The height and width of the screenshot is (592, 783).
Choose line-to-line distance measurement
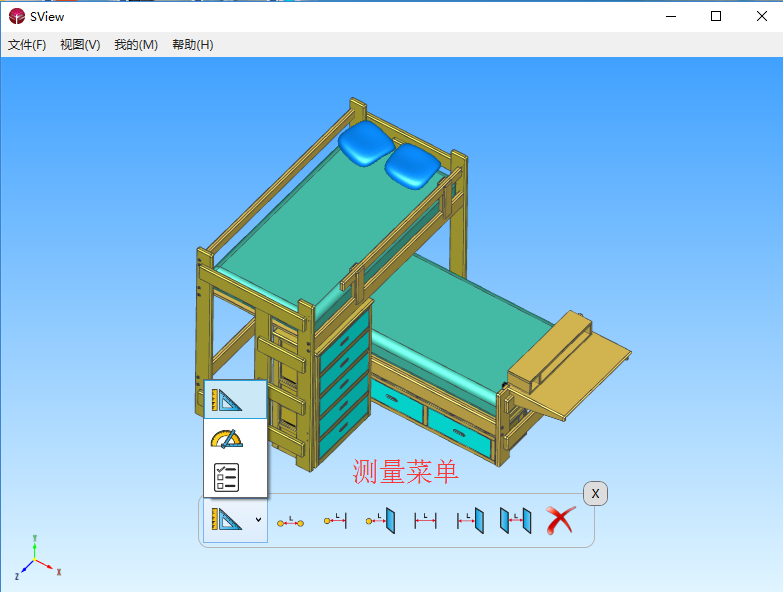[425, 521]
